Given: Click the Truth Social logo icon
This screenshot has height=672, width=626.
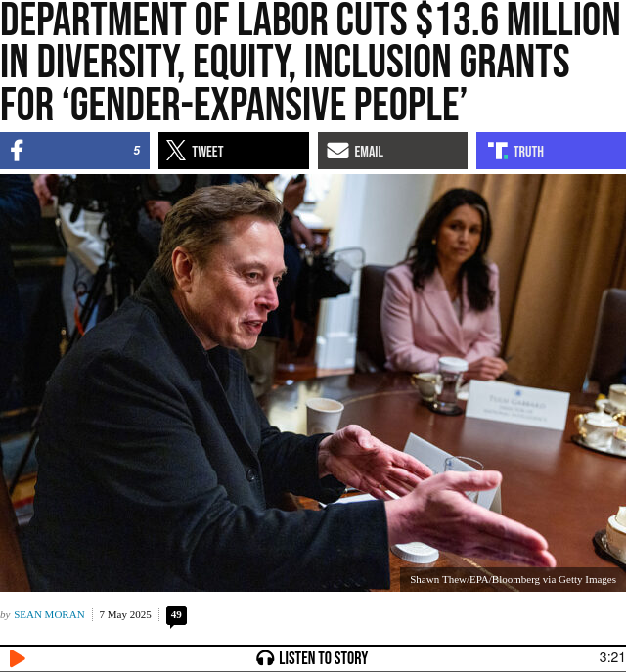Looking at the screenshot, I should pos(498,151).
